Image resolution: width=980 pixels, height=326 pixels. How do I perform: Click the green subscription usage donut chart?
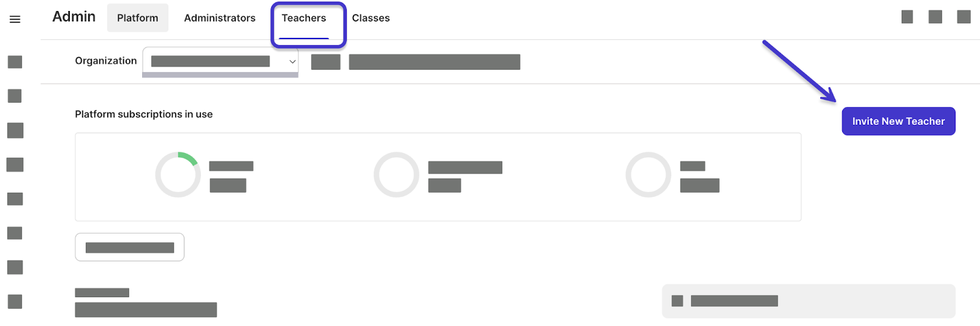[x=178, y=174]
